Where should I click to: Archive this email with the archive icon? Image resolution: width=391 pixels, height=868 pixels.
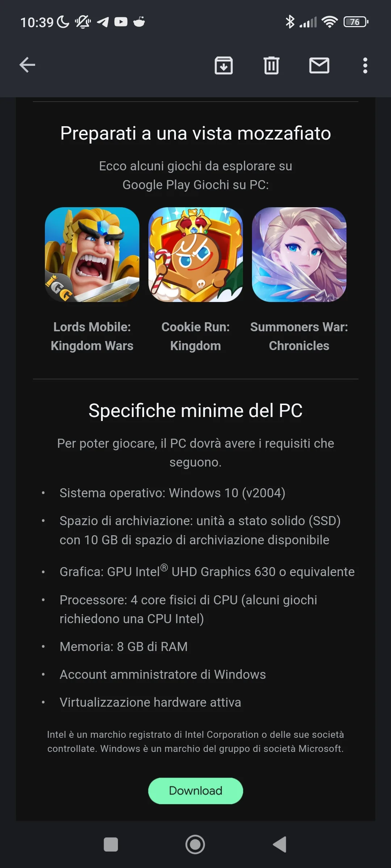pyautogui.click(x=224, y=65)
